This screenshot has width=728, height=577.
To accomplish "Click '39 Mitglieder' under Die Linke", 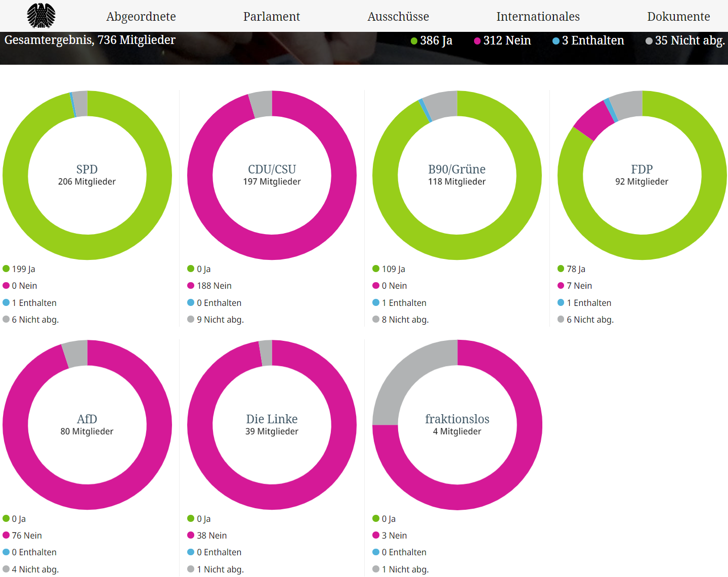I will (x=272, y=431).
